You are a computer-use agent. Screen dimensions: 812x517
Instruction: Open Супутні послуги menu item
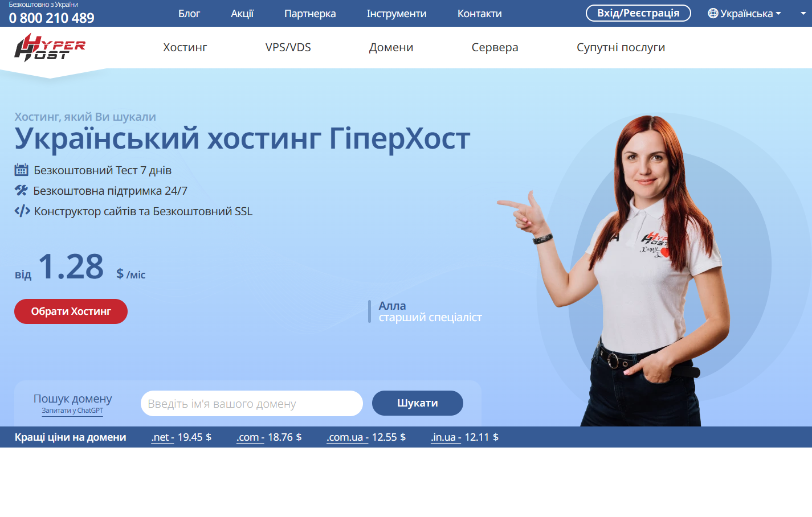coord(621,47)
